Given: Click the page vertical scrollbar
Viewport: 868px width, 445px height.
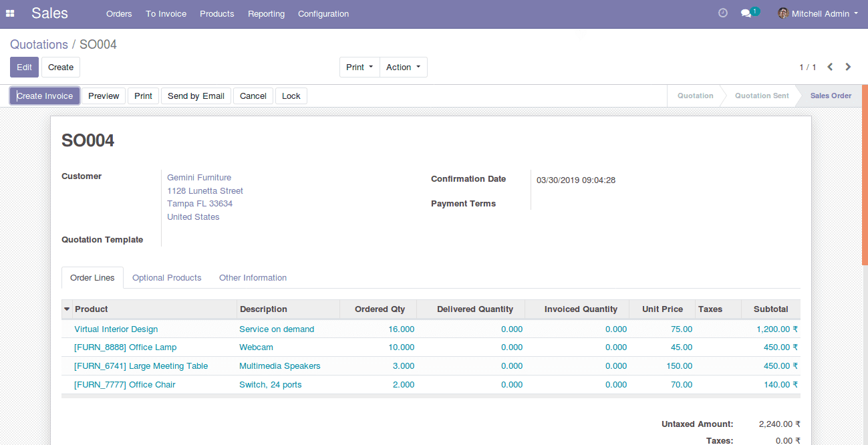Looking at the screenshot, I should click(x=865, y=175).
